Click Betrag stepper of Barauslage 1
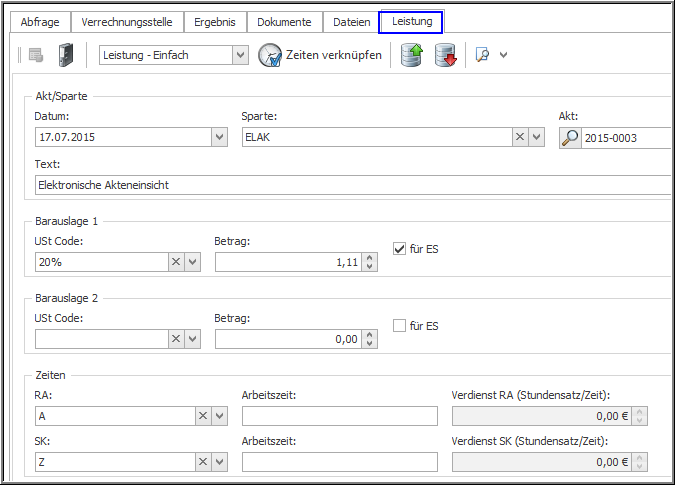The height and width of the screenshot is (485, 675). pyautogui.click(x=369, y=262)
